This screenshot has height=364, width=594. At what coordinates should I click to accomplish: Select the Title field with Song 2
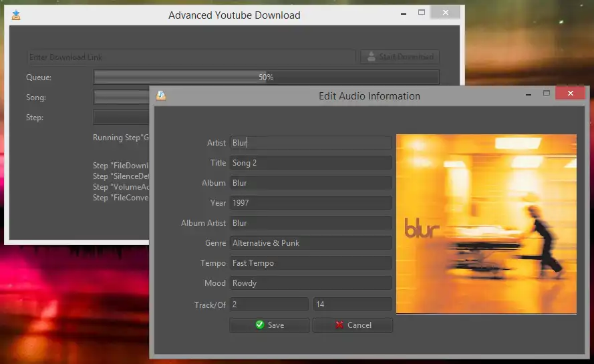[311, 163]
